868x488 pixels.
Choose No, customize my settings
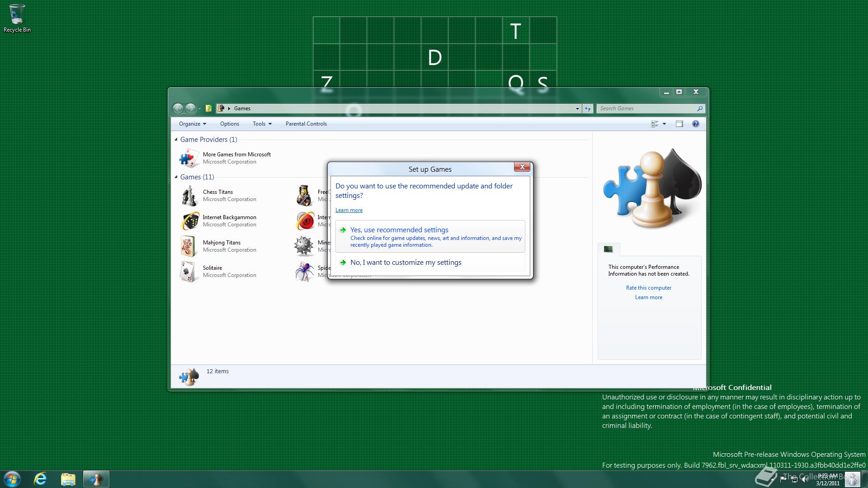pyautogui.click(x=406, y=263)
